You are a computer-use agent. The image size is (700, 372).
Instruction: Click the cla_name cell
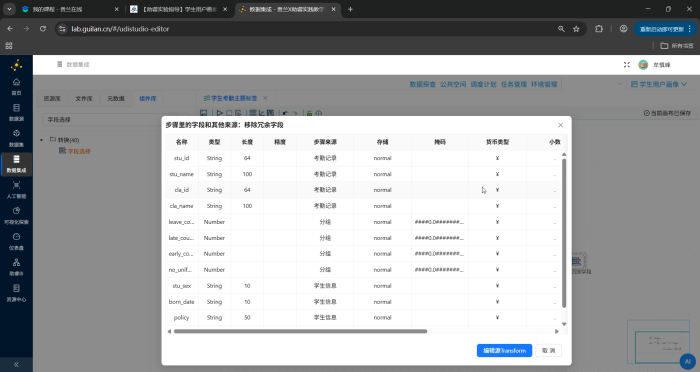[182, 206]
